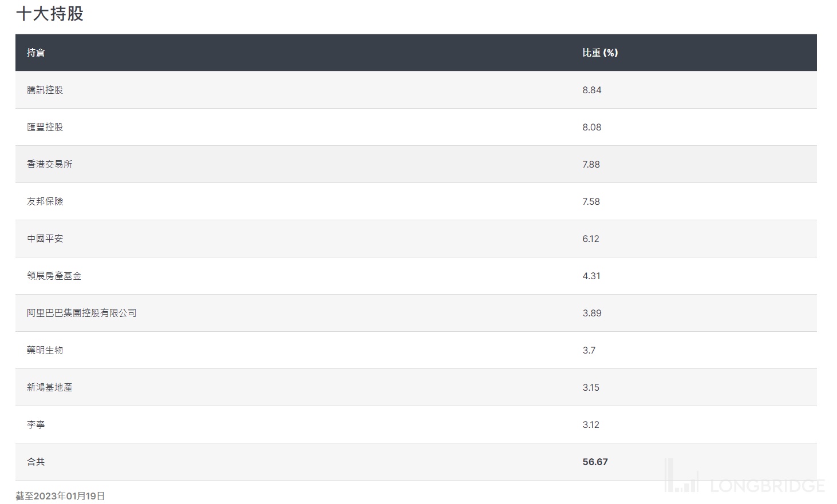Click the 合共 total row label
This screenshot has width=837, height=504.
36,462
